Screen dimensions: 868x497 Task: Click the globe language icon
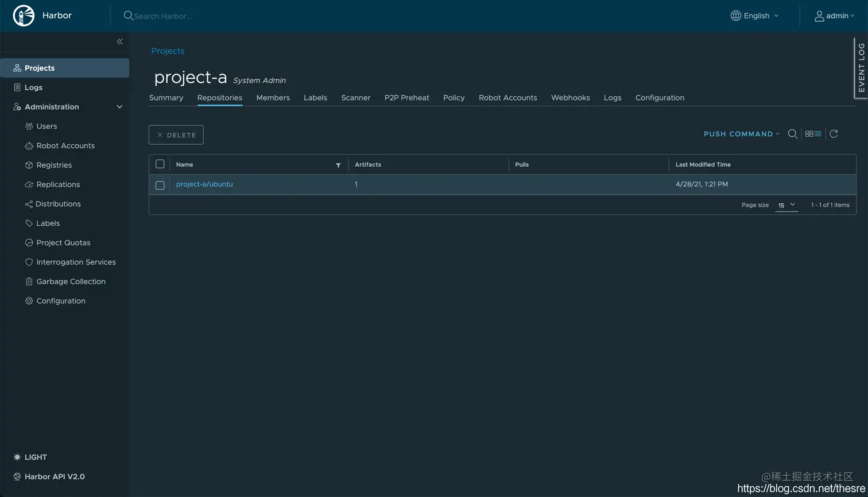[x=735, y=16]
